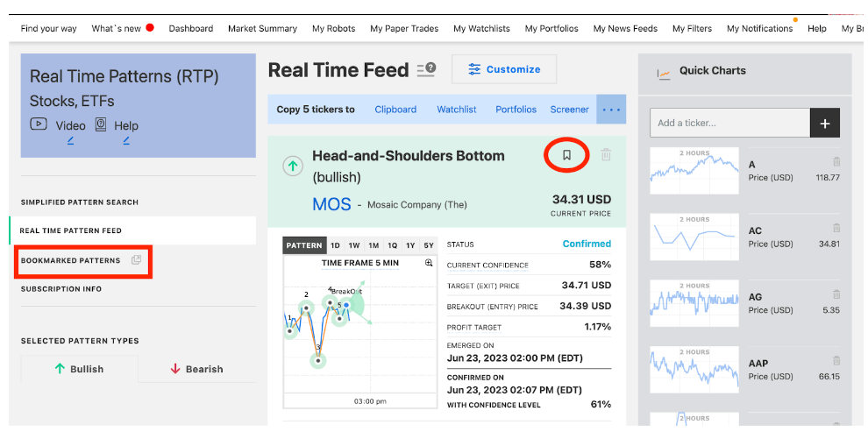Open the MOS ticker link
This screenshot has height=439, width=868.
(331, 204)
